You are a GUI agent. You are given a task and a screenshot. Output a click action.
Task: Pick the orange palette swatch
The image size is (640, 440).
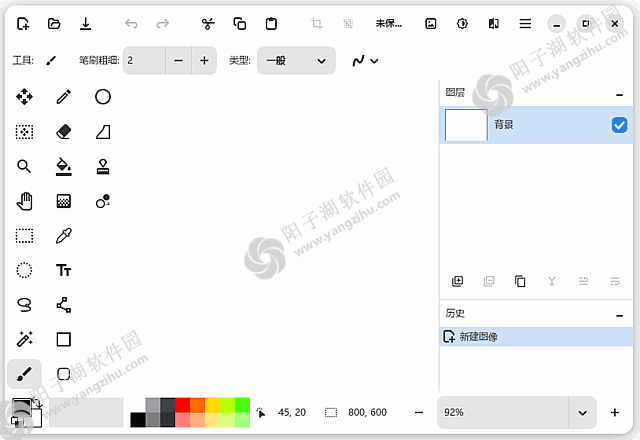click(x=198, y=405)
